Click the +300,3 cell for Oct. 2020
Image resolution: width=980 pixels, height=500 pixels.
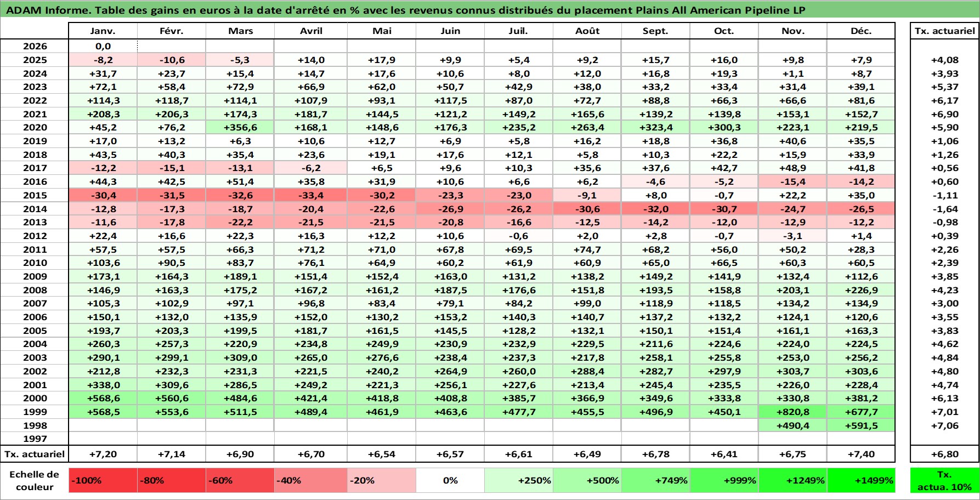coord(724,127)
